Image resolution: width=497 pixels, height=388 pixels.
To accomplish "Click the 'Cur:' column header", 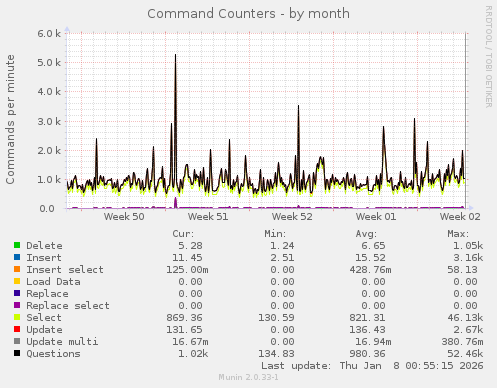I will (x=183, y=234).
